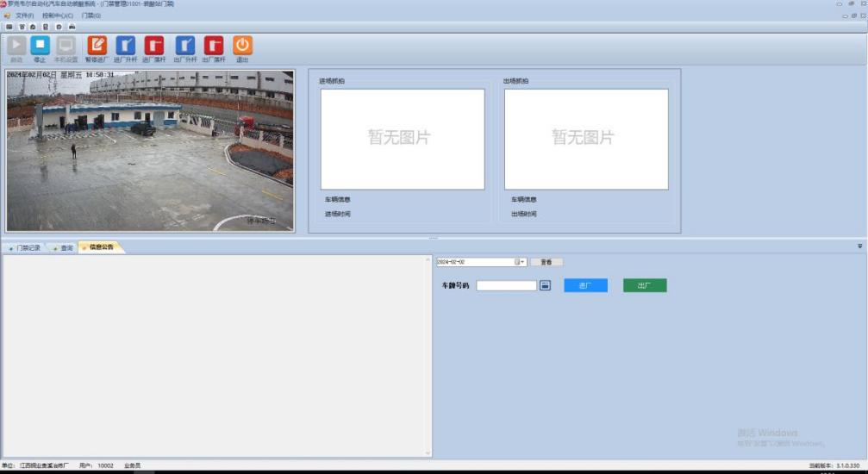Collapse the lower panel using top-right expander
The image size is (868, 474).
coord(859,246)
